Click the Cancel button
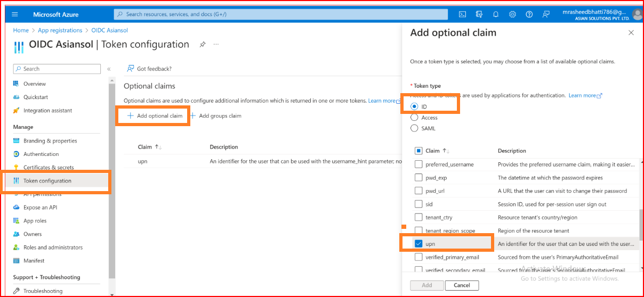Viewport: 644px width, 297px height. point(462,285)
